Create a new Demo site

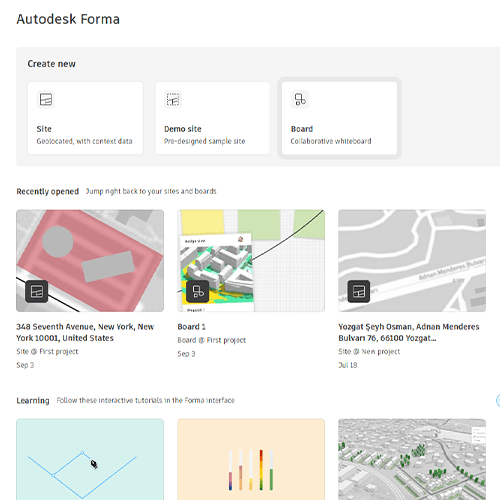(x=212, y=118)
